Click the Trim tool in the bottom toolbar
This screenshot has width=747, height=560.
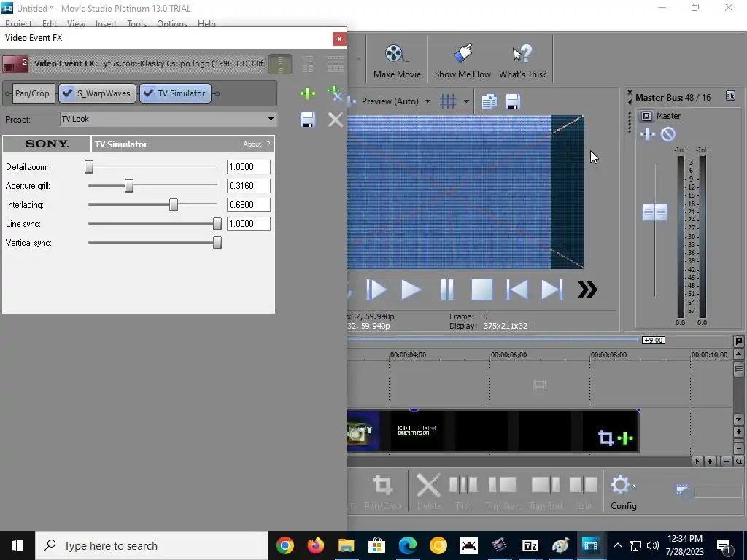pyautogui.click(x=463, y=492)
